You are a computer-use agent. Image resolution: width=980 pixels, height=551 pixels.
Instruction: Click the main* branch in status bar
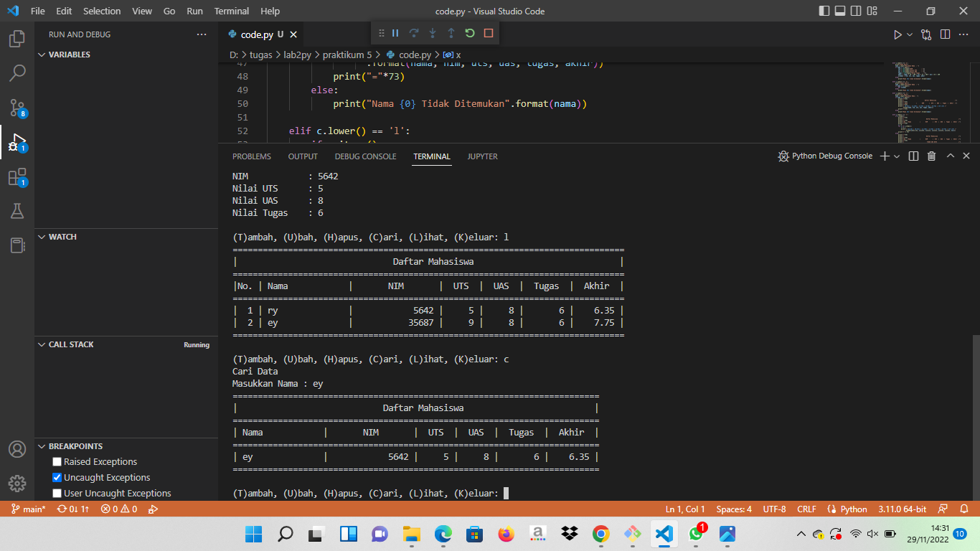(28, 509)
